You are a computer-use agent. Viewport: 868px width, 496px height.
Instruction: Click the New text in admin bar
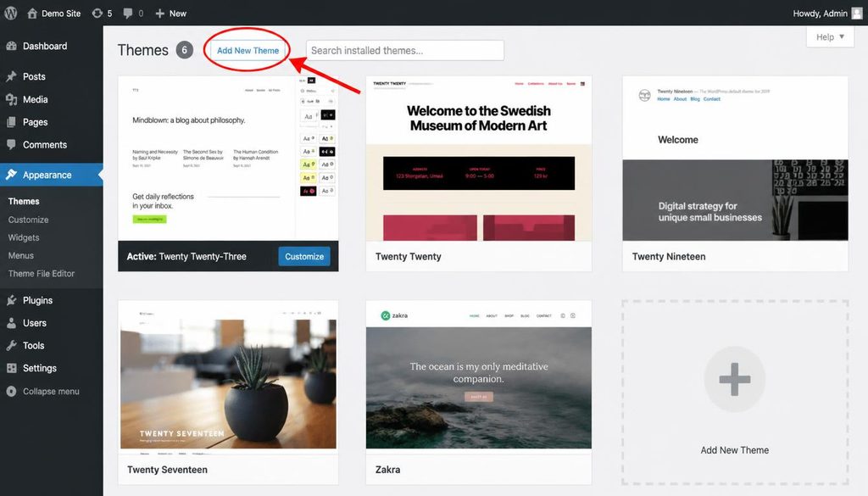tap(178, 14)
